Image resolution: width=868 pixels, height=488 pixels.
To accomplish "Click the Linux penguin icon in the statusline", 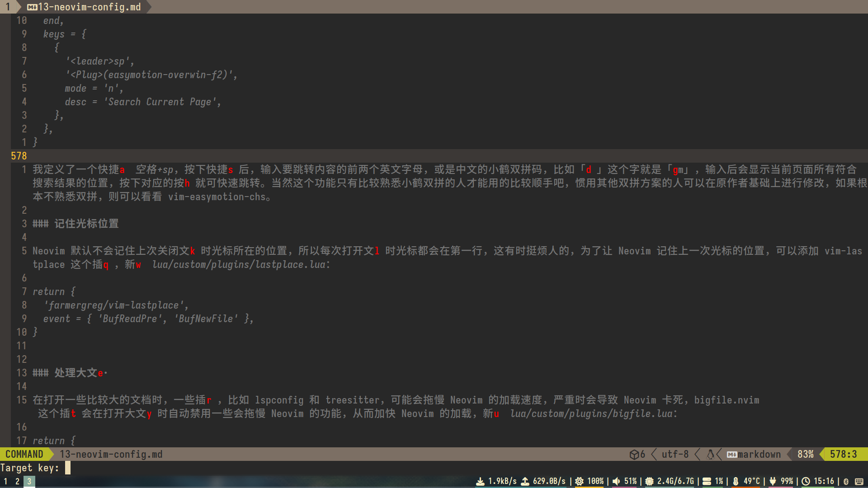I will [x=711, y=455].
